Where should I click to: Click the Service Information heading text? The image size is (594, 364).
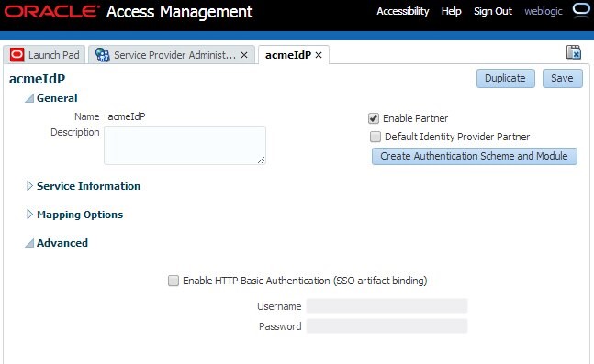[88, 186]
